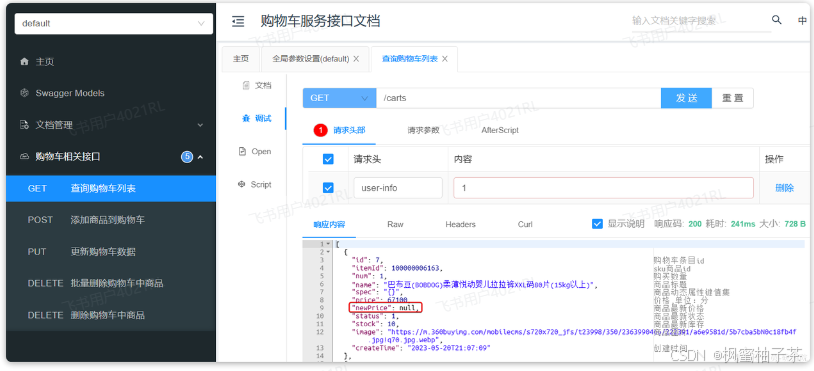The height and width of the screenshot is (371, 814).
Task: Collapse the sidebar with the menu fold icon
Action: (x=238, y=21)
